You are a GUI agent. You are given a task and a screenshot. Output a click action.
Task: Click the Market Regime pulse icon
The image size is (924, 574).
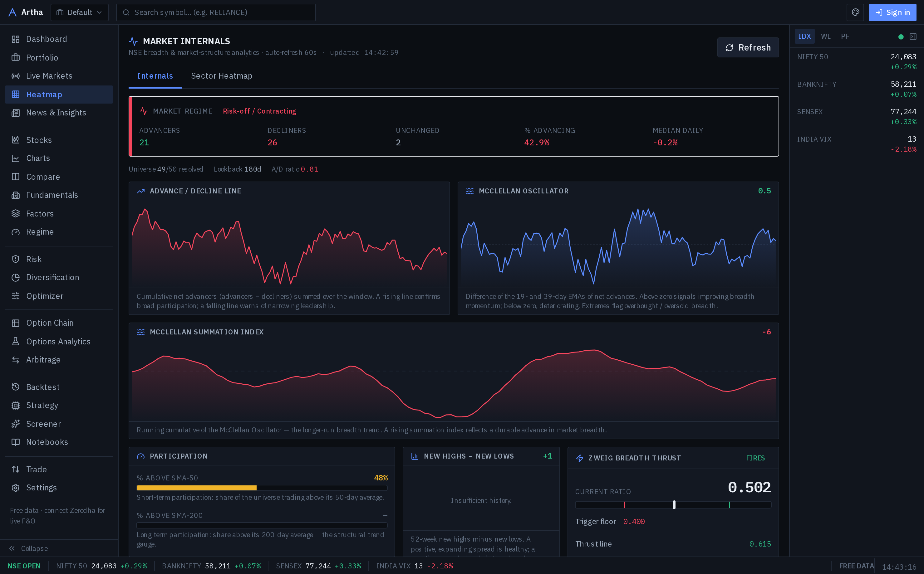click(x=144, y=111)
